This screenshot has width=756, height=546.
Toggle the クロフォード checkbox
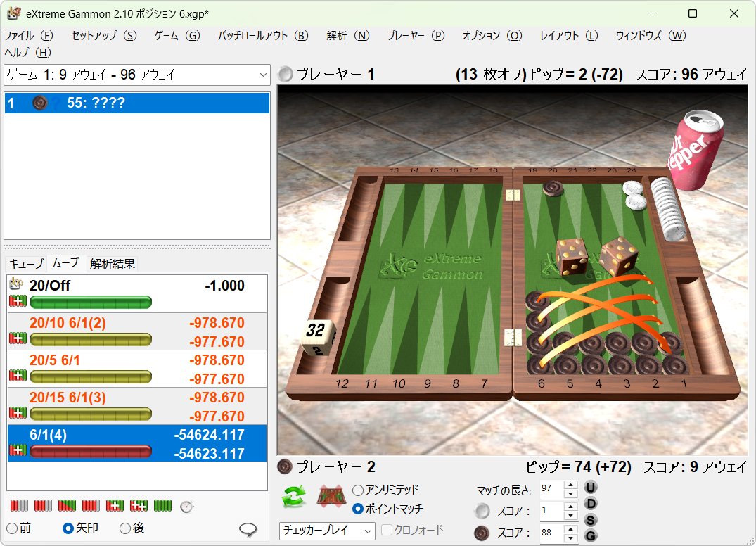tap(387, 530)
